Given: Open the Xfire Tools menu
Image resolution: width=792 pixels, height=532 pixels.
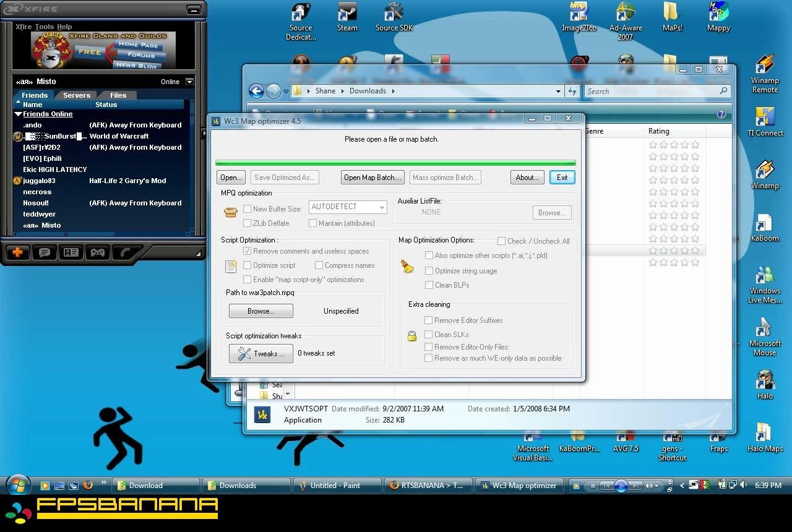Looking at the screenshot, I should pos(45,27).
